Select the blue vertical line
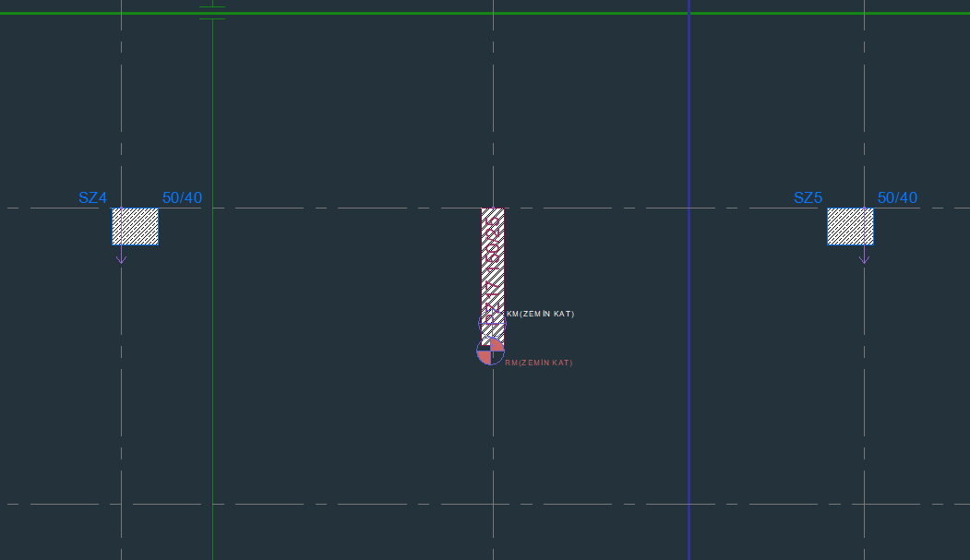The image size is (970, 560). [x=689, y=415]
